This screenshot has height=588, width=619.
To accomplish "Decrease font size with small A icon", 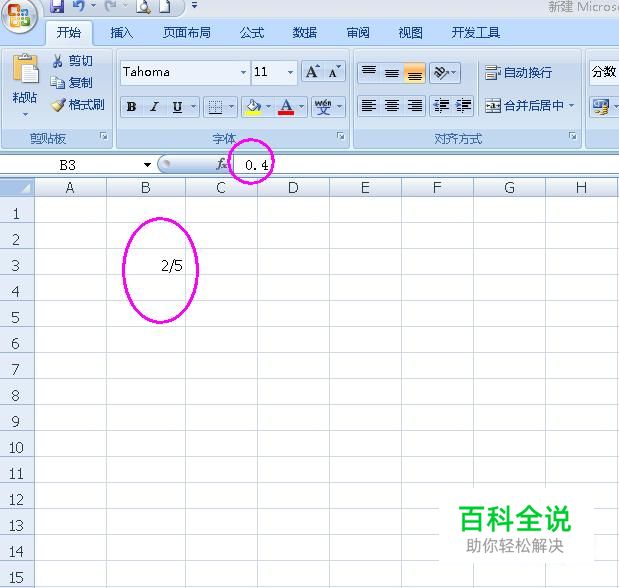I will pyautogui.click(x=334, y=72).
